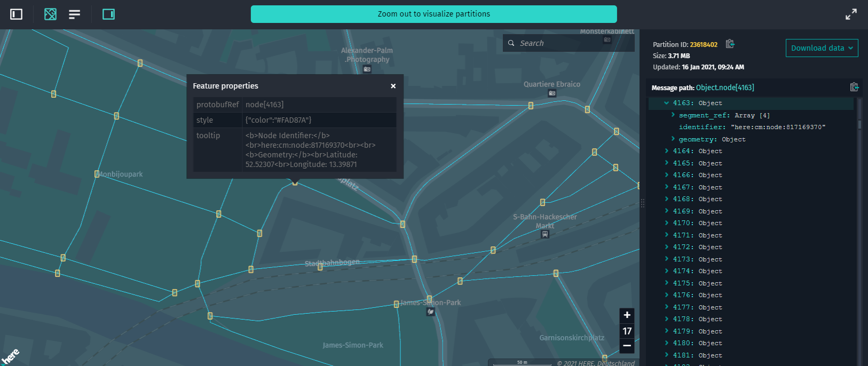Click the Garnisonskirchplatz map label

[x=572, y=338]
